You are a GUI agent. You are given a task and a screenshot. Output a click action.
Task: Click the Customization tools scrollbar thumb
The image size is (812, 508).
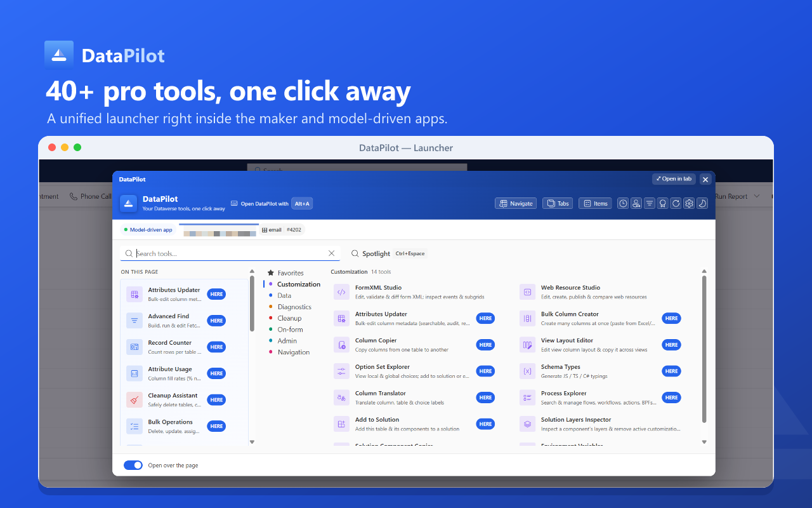pos(704,349)
